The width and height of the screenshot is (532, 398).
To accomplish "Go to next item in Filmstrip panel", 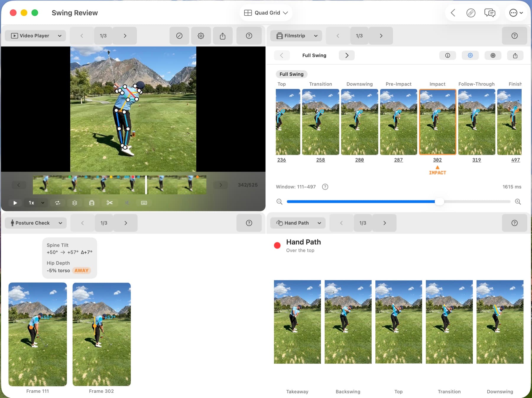I will point(381,36).
